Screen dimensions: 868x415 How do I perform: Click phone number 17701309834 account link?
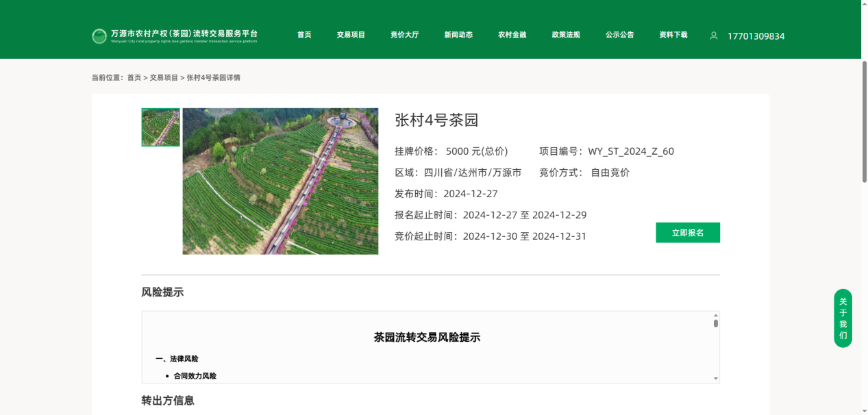click(756, 36)
